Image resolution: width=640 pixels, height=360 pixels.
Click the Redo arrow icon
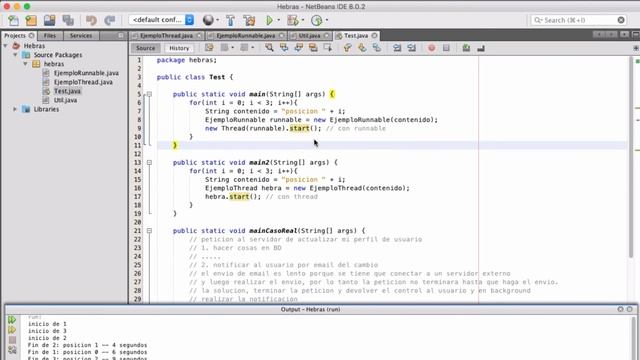(x=109, y=20)
